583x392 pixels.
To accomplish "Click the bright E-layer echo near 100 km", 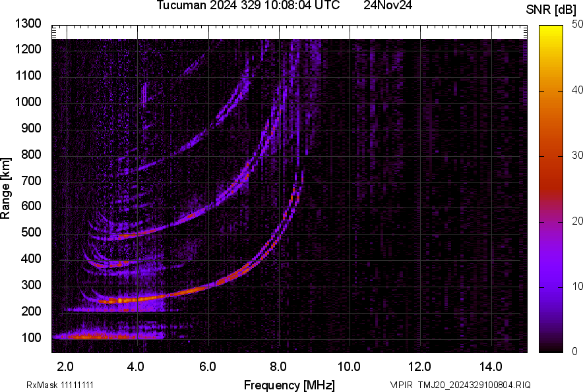I will [107, 337].
